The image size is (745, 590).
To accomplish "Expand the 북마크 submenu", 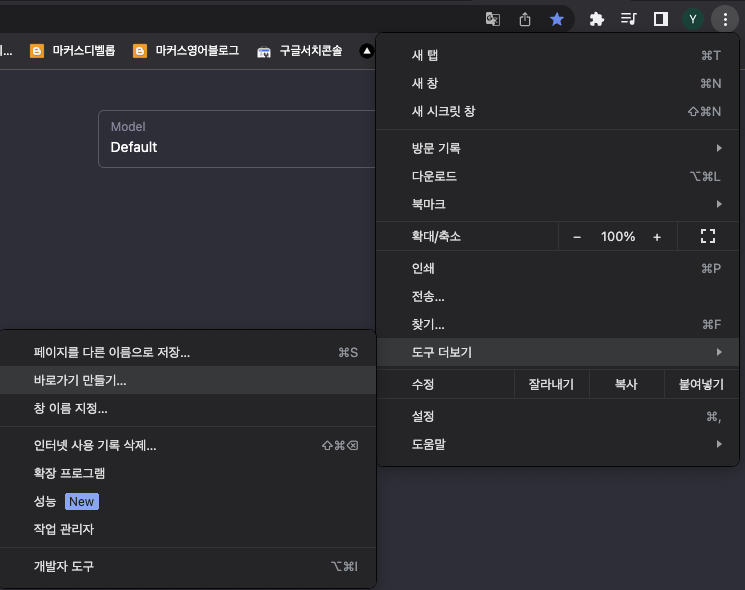I will (x=558, y=204).
